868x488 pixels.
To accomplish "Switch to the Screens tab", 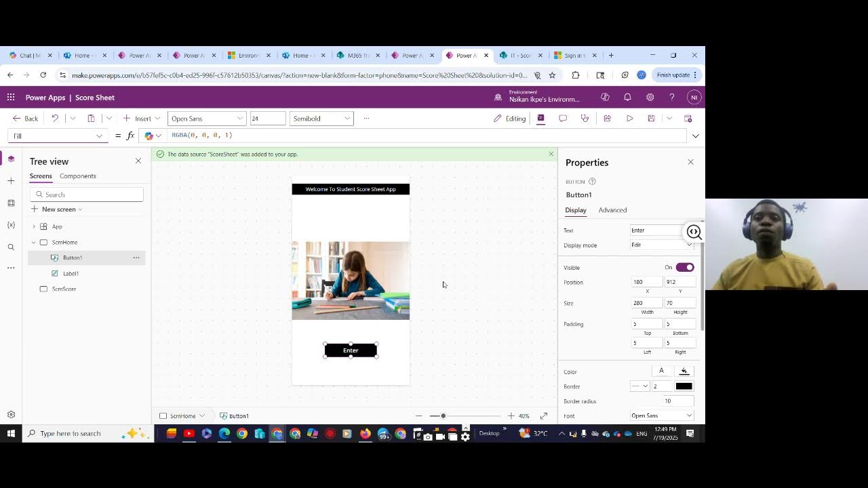I will pos(41,176).
